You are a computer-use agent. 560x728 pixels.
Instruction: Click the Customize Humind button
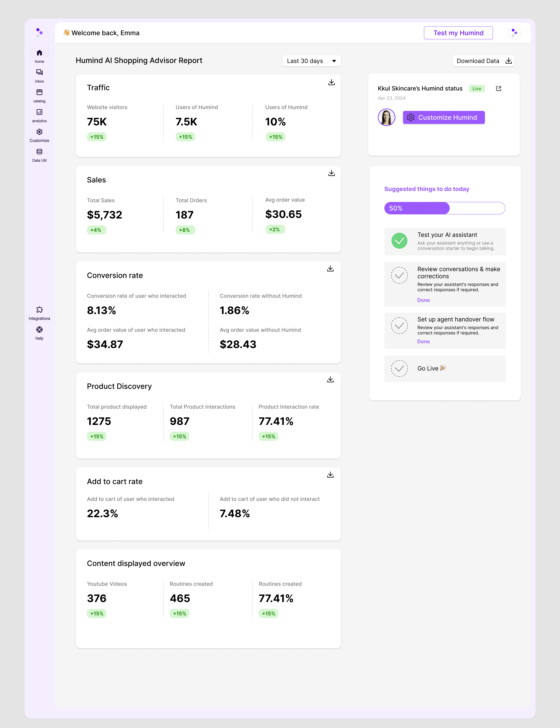pyautogui.click(x=444, y=118)
